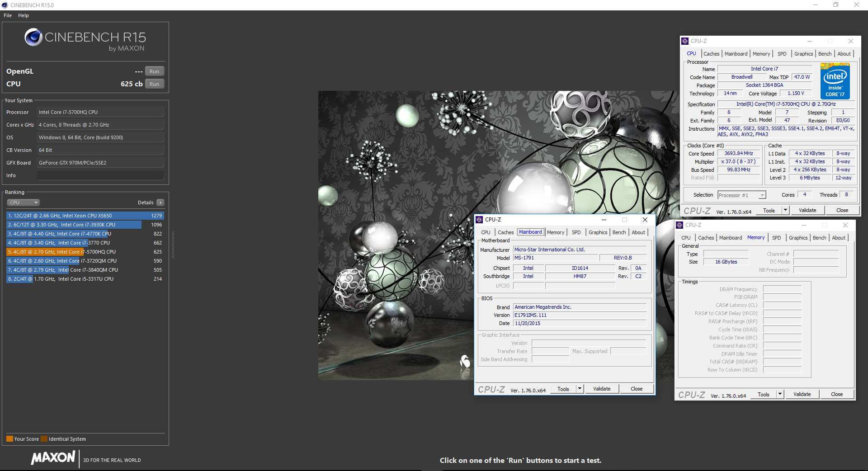
Task: Switch to Caches tab in CPU window
Action: pos(711,54)
